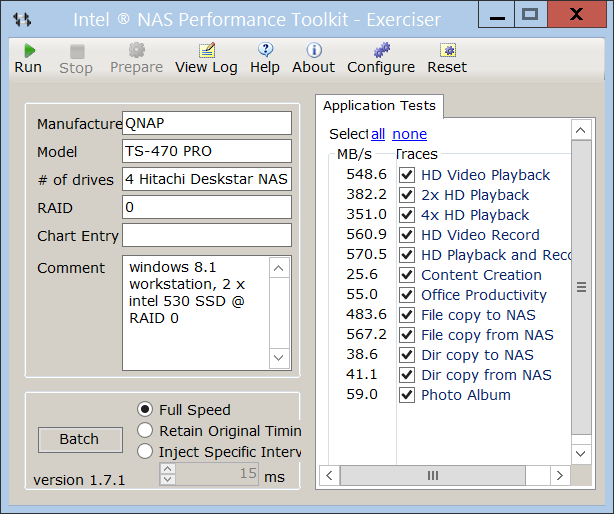
Task: Click the Comment box scroll down arrow
Action: click(279, 358)
